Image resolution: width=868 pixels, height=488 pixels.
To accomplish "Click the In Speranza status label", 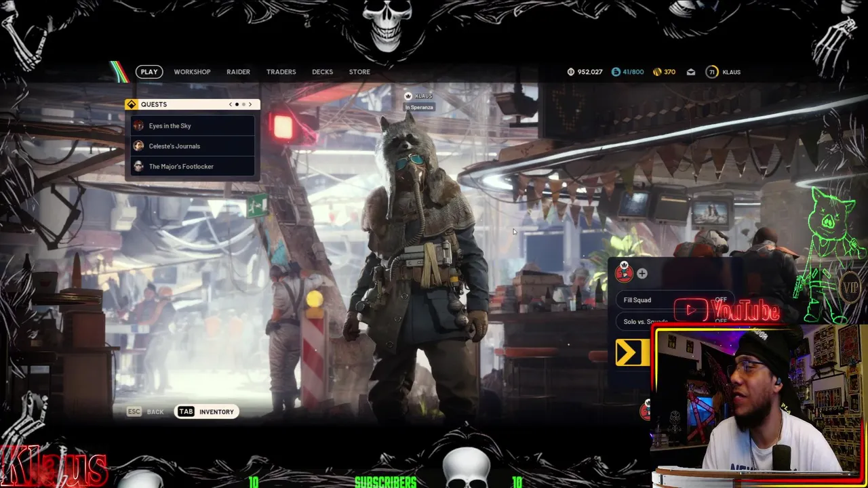I will 419,107.
